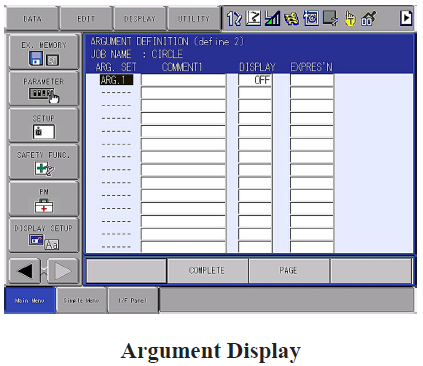
Task: Click the control group robot 1 status icon
Action: click(234, 18)
